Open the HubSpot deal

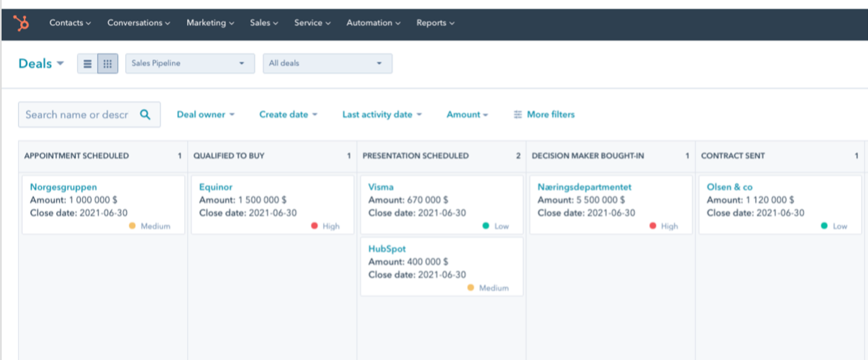pyautogui.click(x=387, y=249)
